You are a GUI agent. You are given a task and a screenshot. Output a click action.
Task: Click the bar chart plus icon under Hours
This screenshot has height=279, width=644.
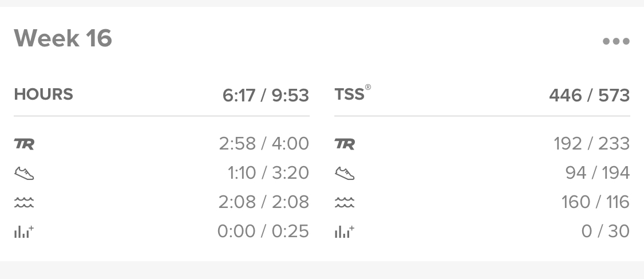[24, 231]
